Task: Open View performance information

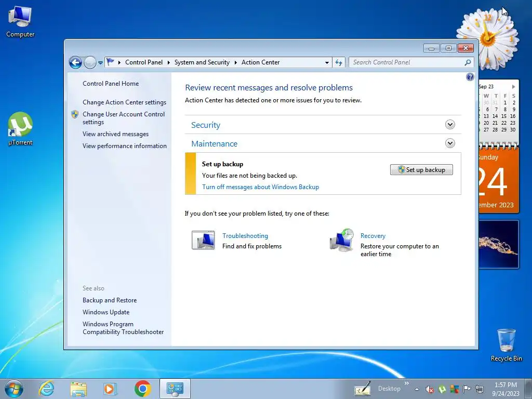Action: pos(125,146)
